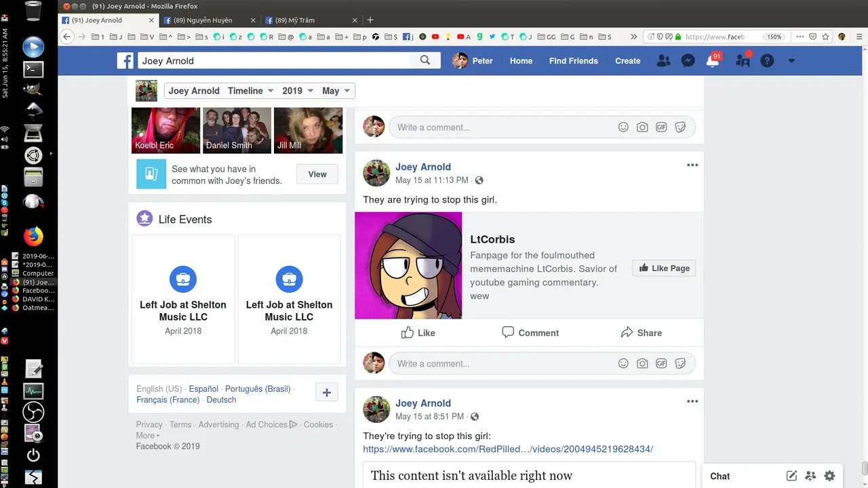Create new group icon in Chat bar
Screen dimensions: 868x488
(810, 476)
